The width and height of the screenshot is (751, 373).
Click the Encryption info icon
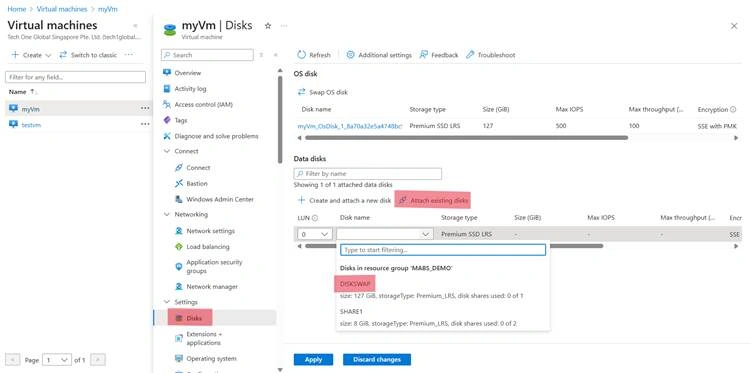coord(732,110)
